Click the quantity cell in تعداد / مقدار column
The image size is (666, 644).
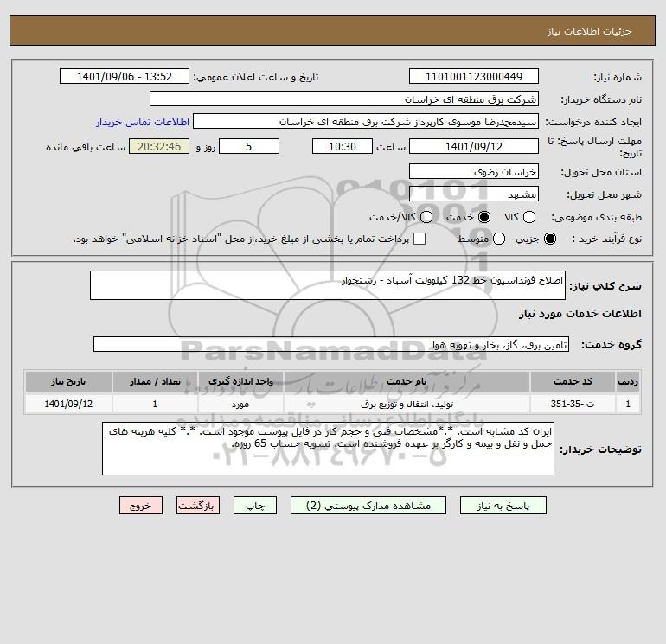click(155, 404)
